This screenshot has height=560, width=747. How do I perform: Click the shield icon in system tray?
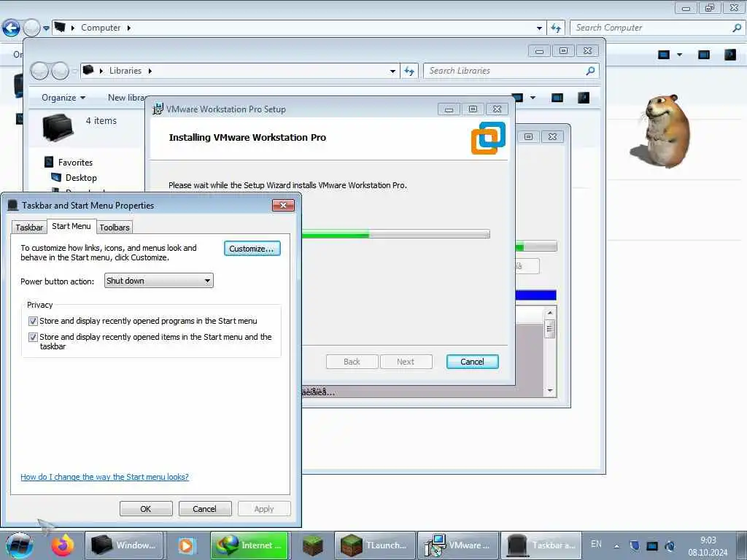pyautogui.click(x=635, y=545)
